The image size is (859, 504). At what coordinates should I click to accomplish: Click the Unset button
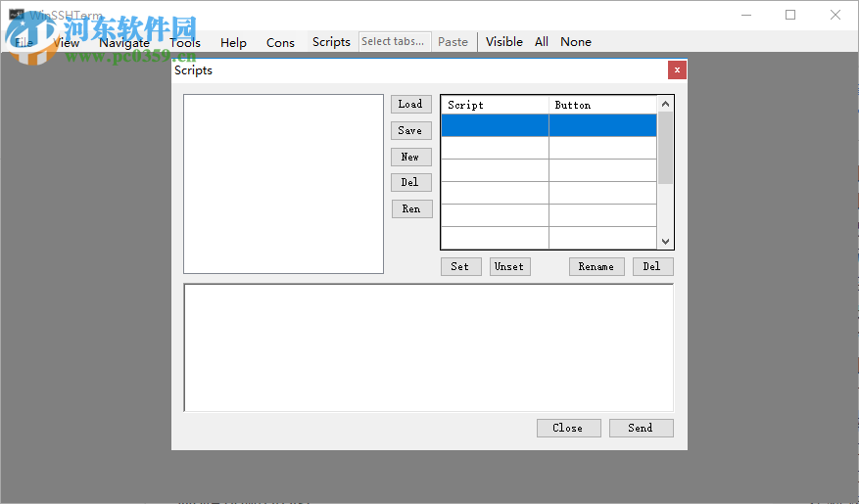coord(510,266)
